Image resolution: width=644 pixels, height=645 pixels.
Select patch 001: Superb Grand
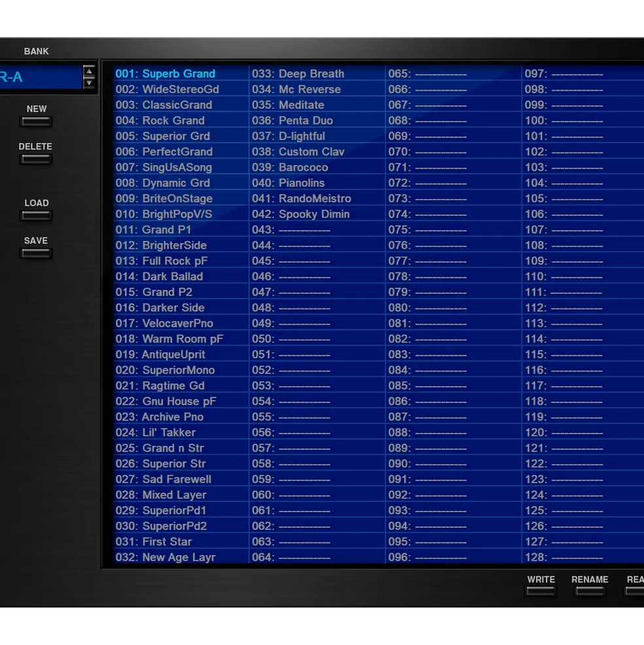click(181, 73)
